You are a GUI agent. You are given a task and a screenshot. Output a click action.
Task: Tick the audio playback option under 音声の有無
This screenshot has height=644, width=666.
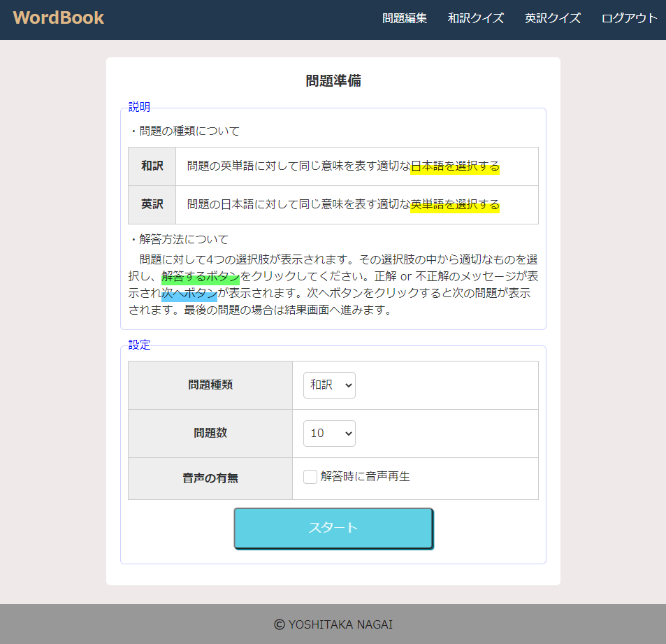tap(310, 476)
